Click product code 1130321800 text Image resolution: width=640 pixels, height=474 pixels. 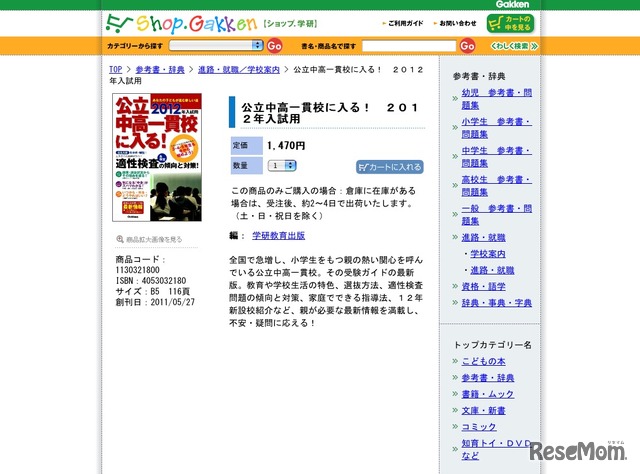(x=138, y=270)
